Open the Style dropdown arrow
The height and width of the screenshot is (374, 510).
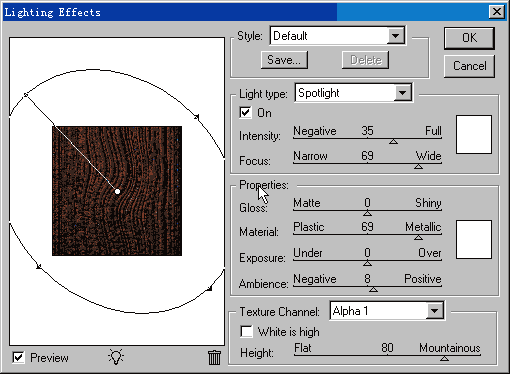tap(396, 36)
